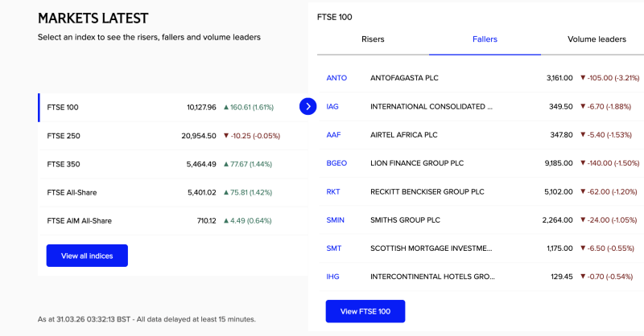Click the View all indices button
Image resolution: width=644 pixels, height=336 pixels.
(x=87, y=256)
